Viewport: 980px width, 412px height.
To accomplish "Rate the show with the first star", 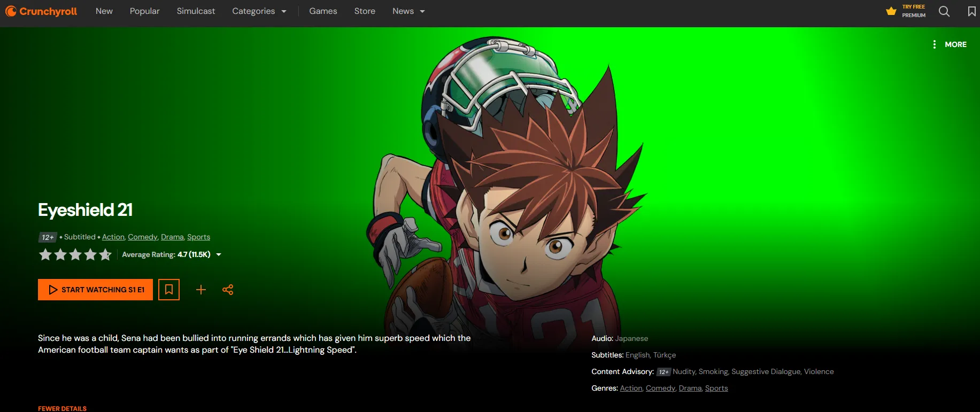I will [x=45, y=254].
